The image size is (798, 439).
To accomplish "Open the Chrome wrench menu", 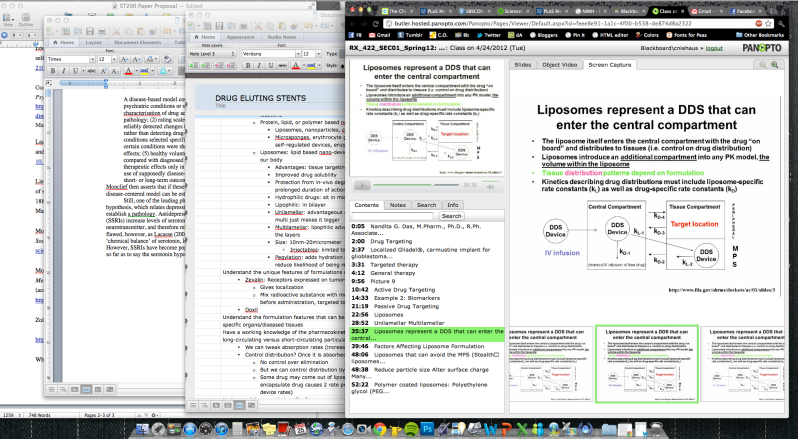I will click(781, 23).
